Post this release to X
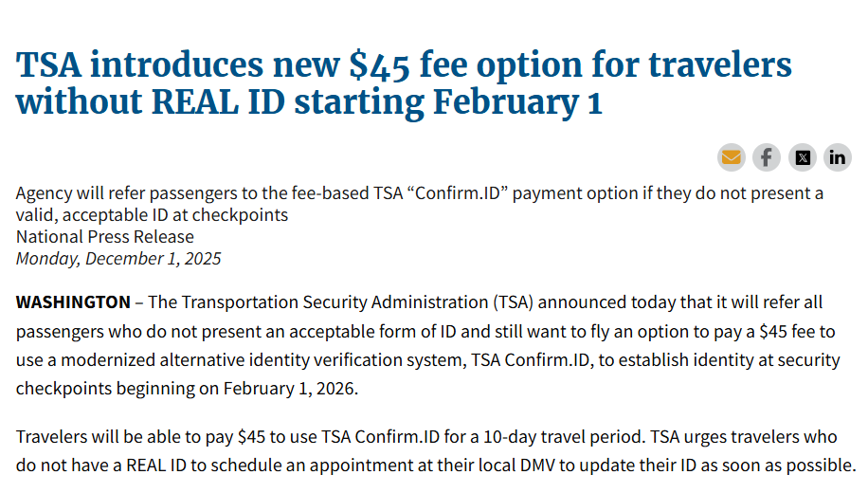Image resolution: width=868 pixels, height=493 pixels. 803,157
